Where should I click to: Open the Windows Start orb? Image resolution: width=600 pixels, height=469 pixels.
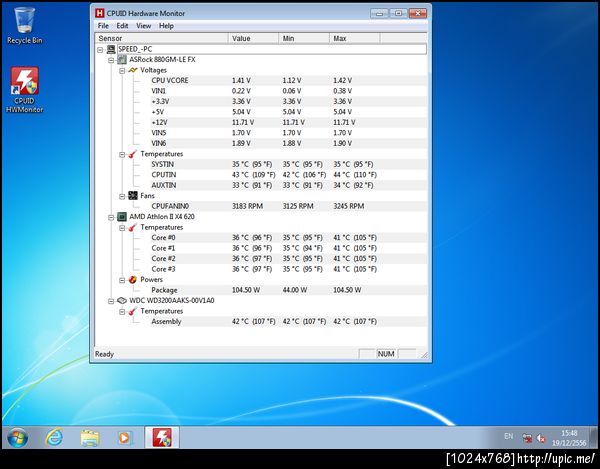pyautogui.click(x=18, y=438)
